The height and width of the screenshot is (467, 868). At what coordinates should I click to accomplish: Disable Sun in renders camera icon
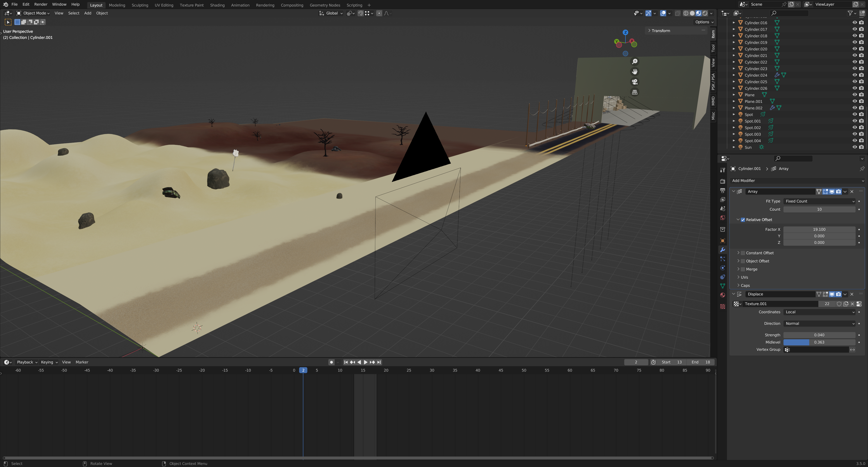coord(861,147)
